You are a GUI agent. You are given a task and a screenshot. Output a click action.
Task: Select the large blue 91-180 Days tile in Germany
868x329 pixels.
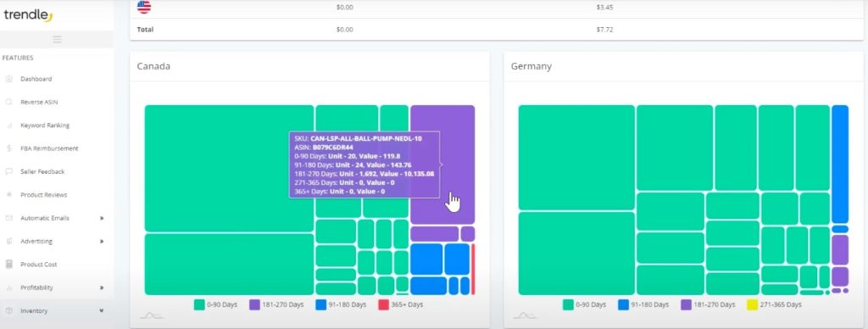pyautogui.click(x=840, y=164)
